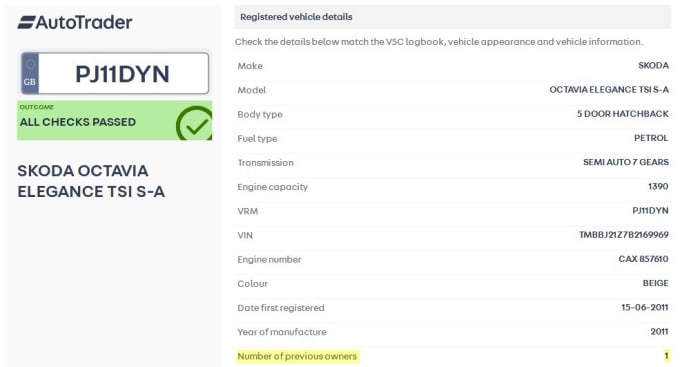Click the VIN number value
Viewport: 680px width, 367px height.
point(624,235)
